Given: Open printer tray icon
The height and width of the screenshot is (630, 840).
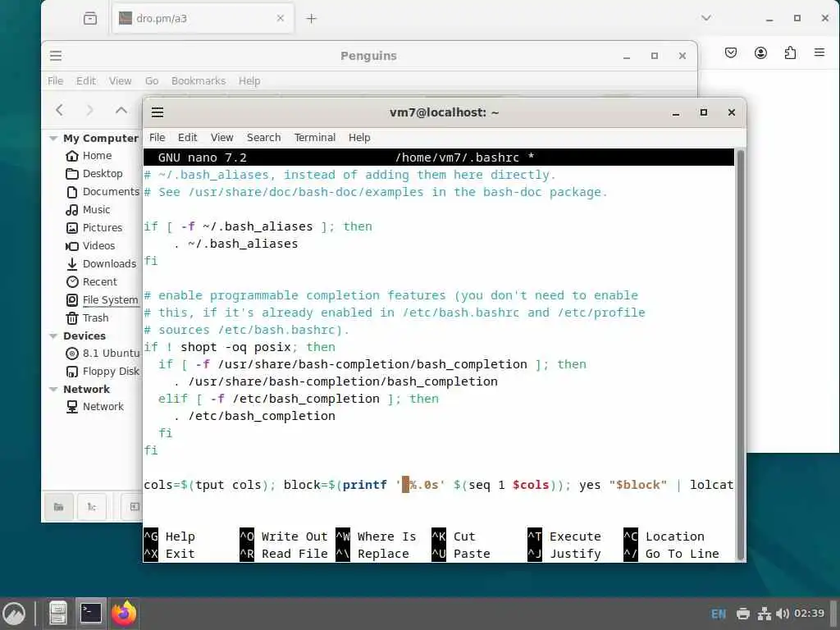Looking at the screenshot, I should pyautogui.click(x=743, y=614).
